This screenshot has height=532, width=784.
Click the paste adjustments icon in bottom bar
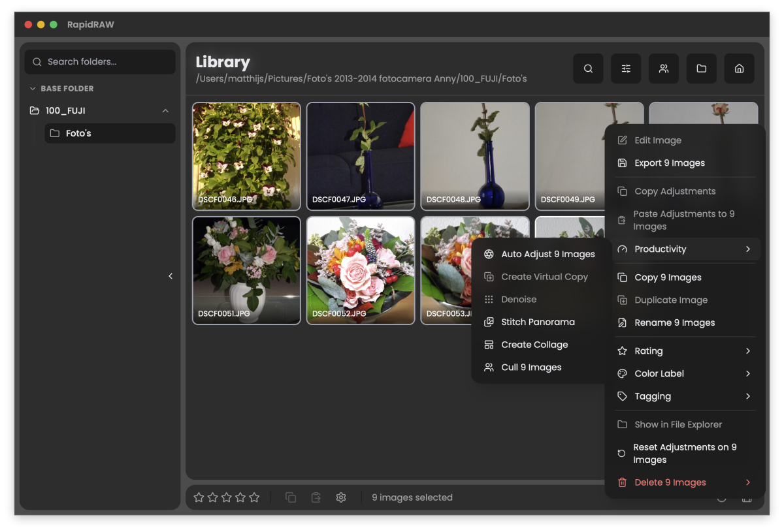tap(316, 497)
